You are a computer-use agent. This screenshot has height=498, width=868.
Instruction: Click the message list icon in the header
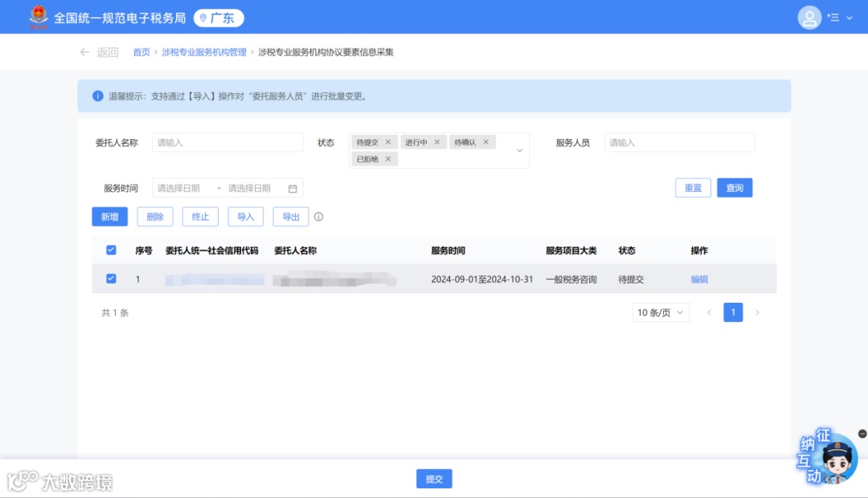[x=833, y=17]
